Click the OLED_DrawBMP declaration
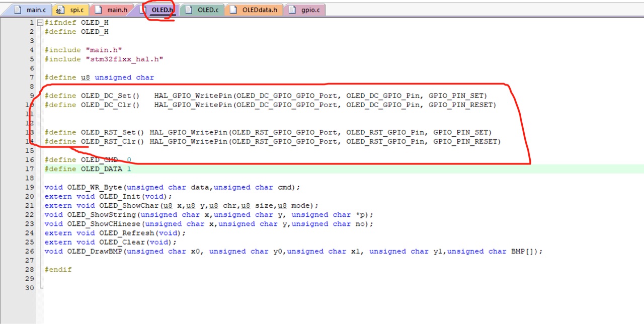 coord(293,251)
